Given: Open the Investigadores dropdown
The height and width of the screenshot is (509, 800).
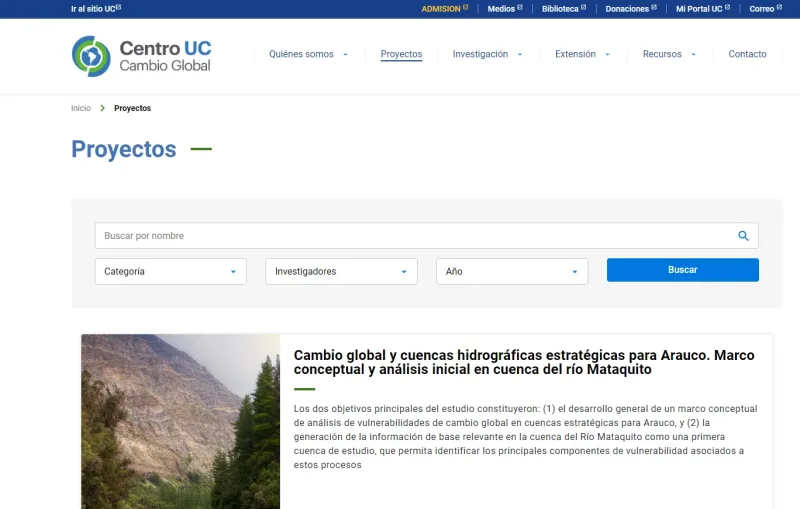Looking at the screenshot, I should [341, 271].
